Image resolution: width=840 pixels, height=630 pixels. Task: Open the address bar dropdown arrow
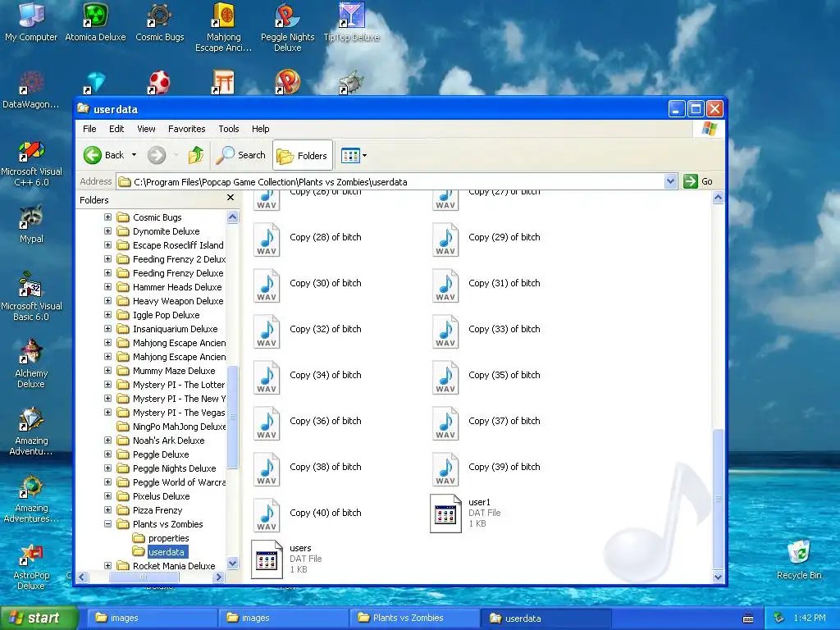click(x=670, y=181)
